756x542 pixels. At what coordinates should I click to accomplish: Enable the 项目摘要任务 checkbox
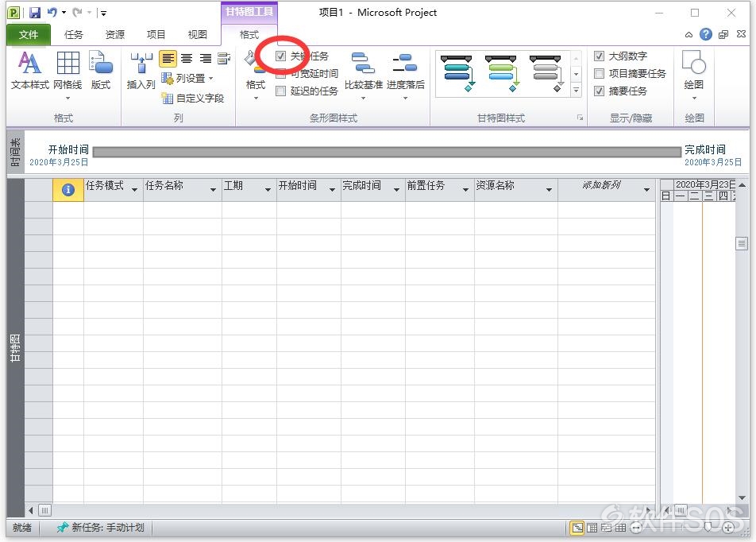[599, 73]
